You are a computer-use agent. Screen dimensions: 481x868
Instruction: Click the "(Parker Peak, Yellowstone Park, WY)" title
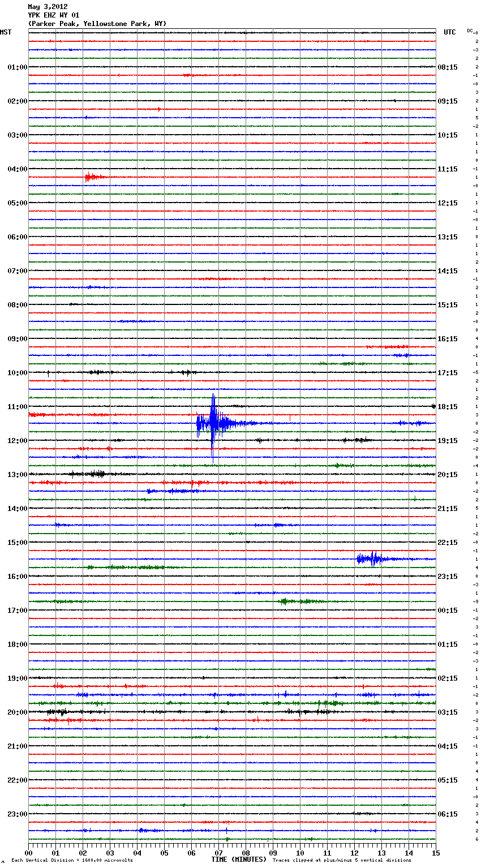coord(97,24)
